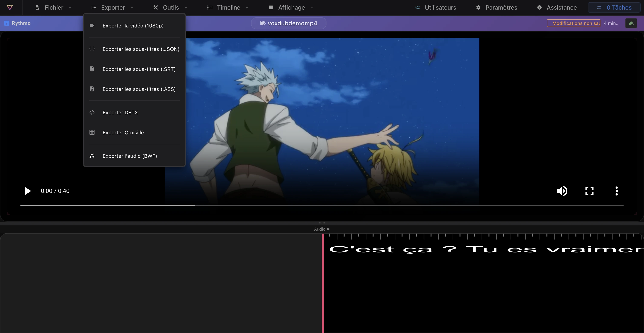The height and width of the screenshot is (333, 644).
Task: Click the SRT file icon
Action: pyautogui.click(x=92, y=69)
